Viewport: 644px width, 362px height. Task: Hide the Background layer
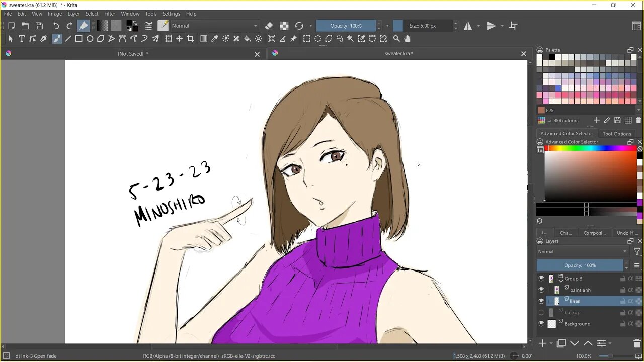[x=541, y=324]
